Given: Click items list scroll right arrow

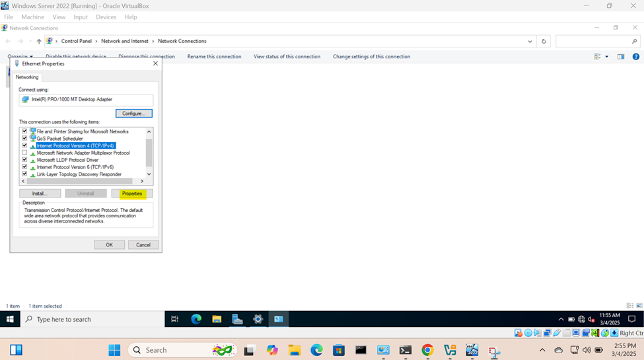Looking at the screenshot, I should [x=142, y=181].
